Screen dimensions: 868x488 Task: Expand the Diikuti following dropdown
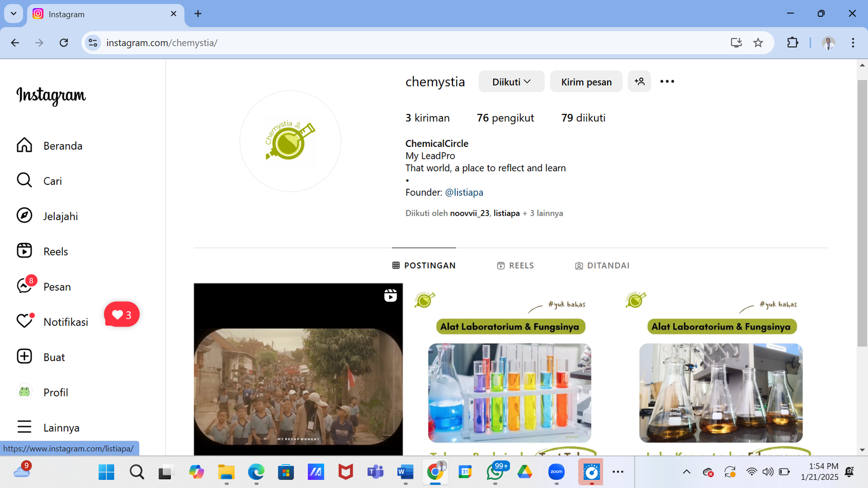(x=511, y=82)
